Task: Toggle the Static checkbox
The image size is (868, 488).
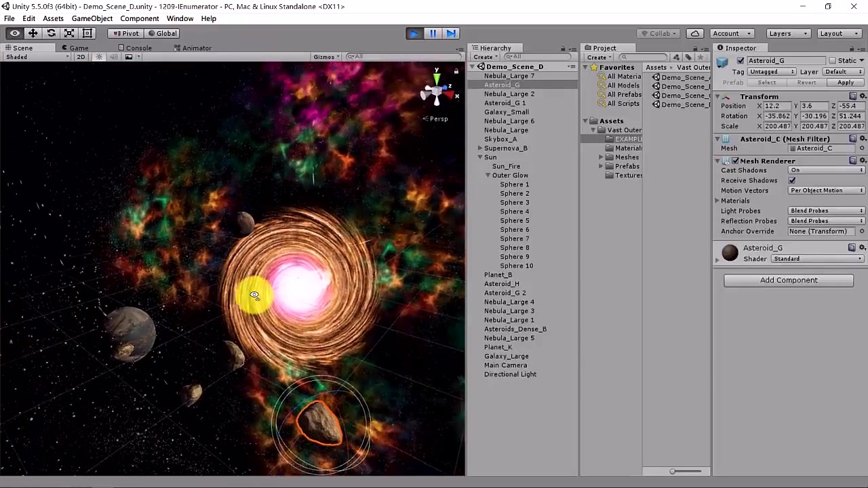Action: (833, 61)
